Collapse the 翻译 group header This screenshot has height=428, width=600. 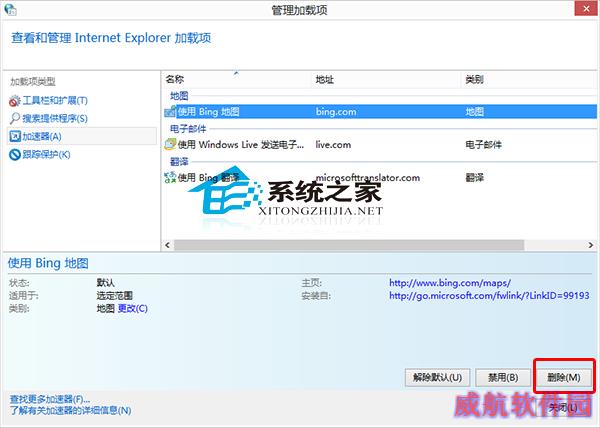coord(179,161)
